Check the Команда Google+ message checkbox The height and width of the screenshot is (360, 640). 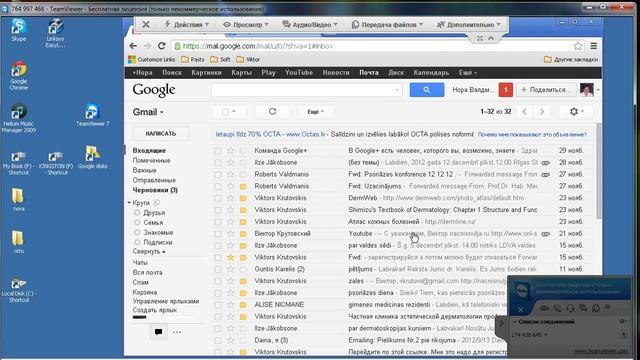pyautogui.click(x=218, y=151)
